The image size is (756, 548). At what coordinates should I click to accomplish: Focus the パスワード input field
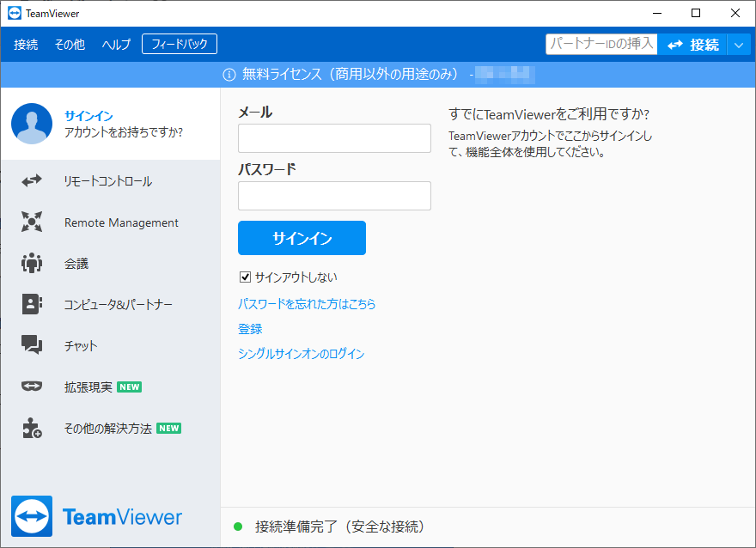(x=334, y=196)
